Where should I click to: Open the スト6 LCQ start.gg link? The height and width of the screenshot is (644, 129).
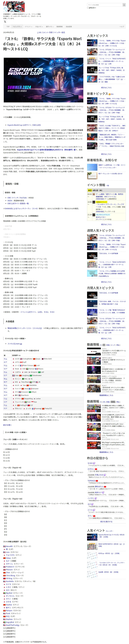(x=15, y=344)
